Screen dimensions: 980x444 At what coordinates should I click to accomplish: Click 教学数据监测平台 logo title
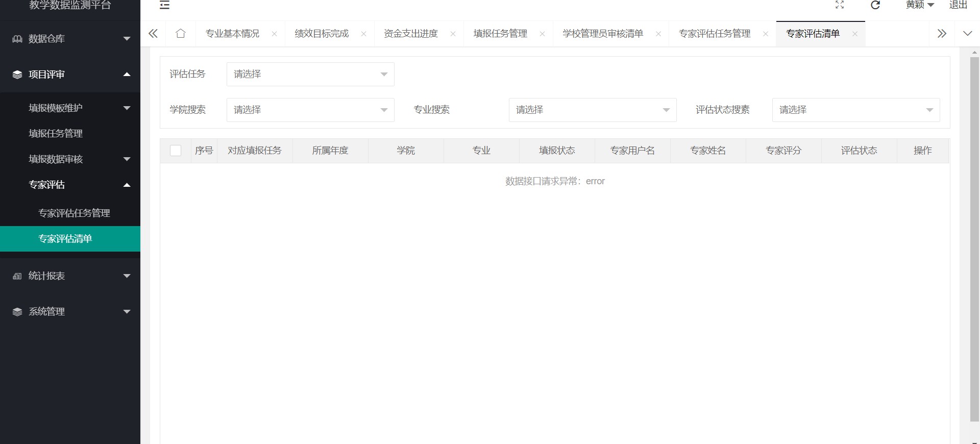[70, 5]
